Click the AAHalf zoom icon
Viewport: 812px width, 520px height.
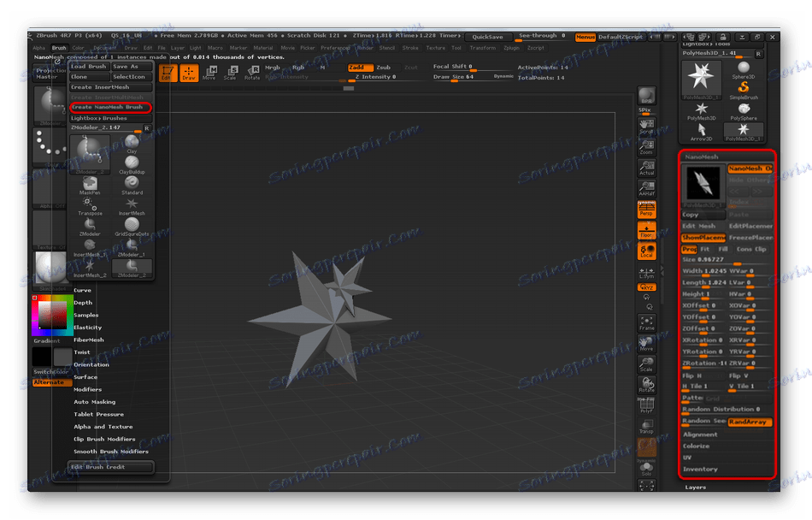point(646,188)
